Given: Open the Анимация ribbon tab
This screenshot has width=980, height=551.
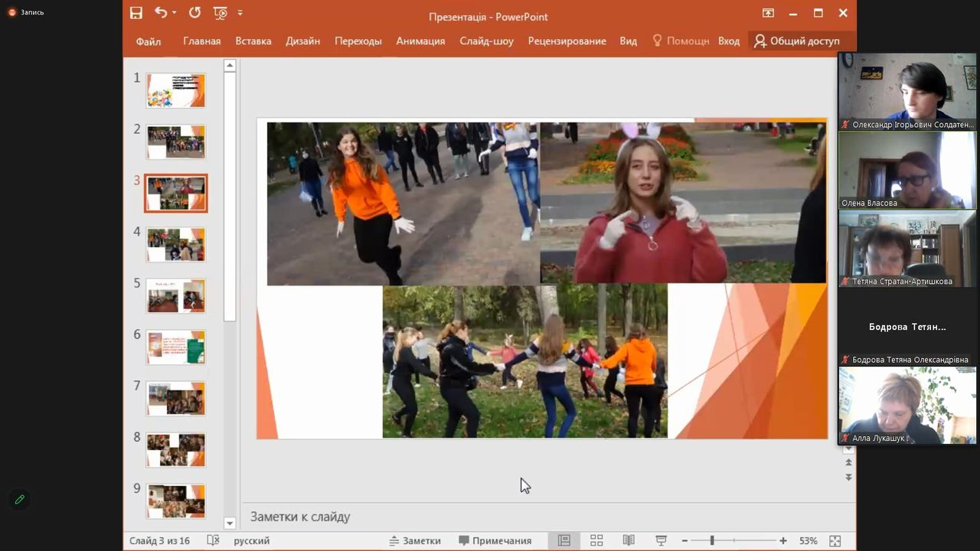Looking at the screenshot, I should pos(420,41).
